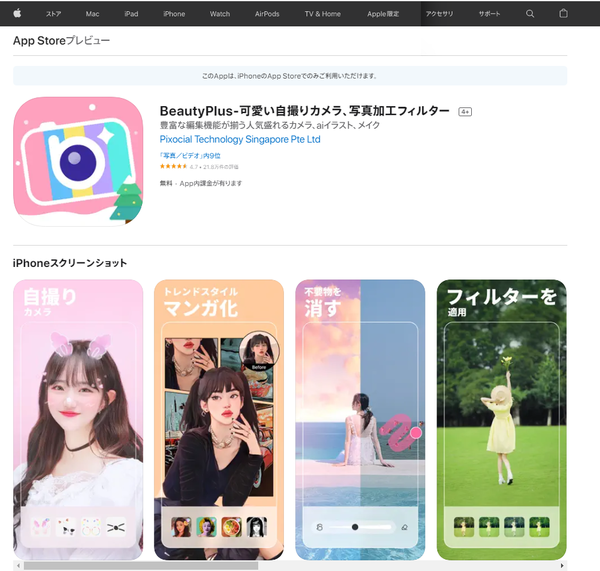Click the iPhoneスクリーンショット heading
The height and width of the screenshot is (571, 600).
click(x=70, y=263)
